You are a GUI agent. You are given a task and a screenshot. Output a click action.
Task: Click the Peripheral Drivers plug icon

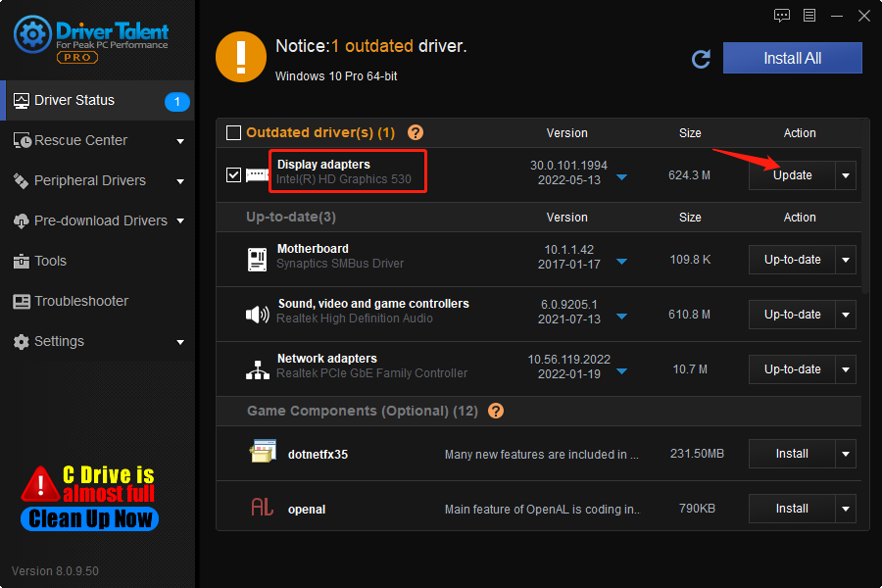[21, 180]
